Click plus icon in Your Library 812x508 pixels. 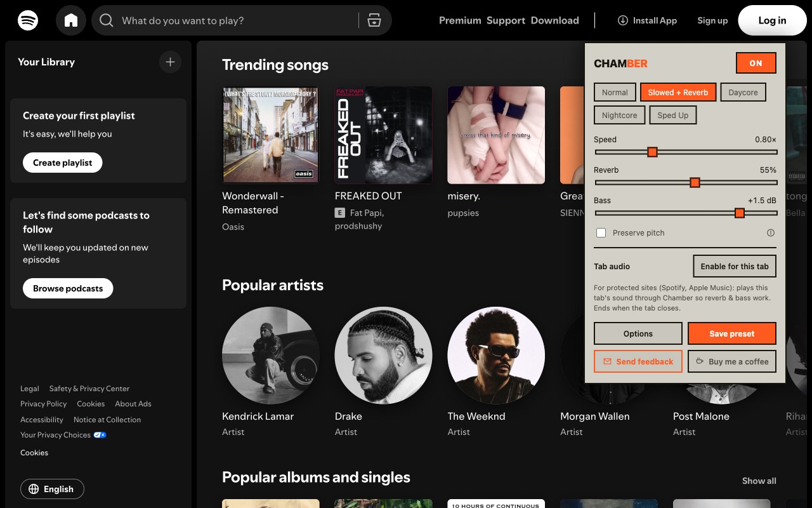coord(170,62)
